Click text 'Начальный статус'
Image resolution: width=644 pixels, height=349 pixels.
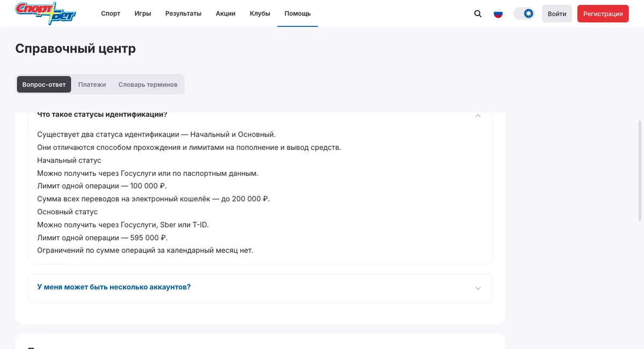coord(69,160)
